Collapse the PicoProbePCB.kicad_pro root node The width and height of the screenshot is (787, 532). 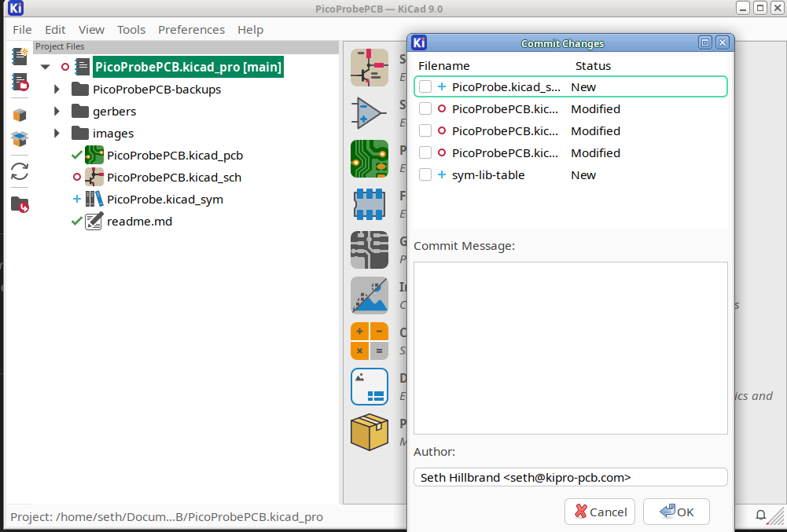(x=45, y=67)
